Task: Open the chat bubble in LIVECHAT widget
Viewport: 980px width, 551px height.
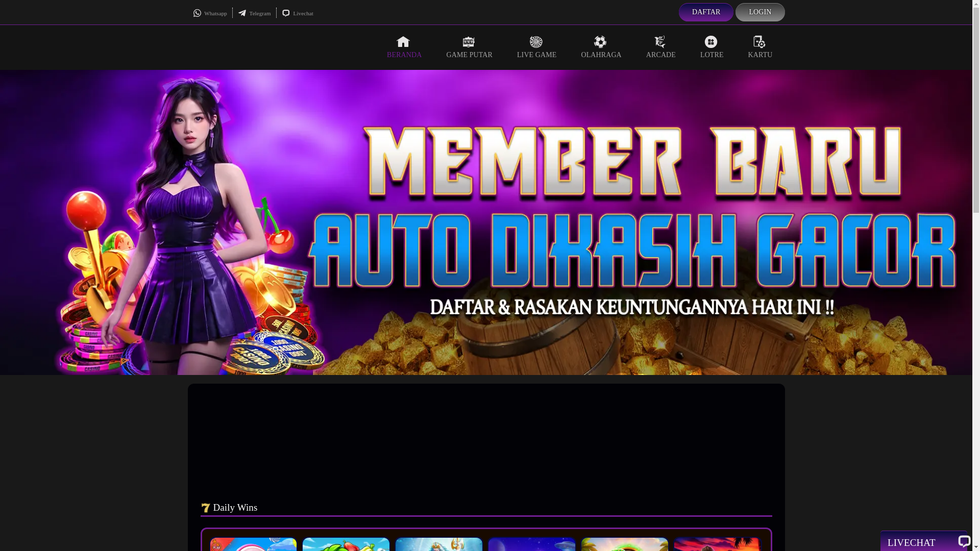Action: 964,541
